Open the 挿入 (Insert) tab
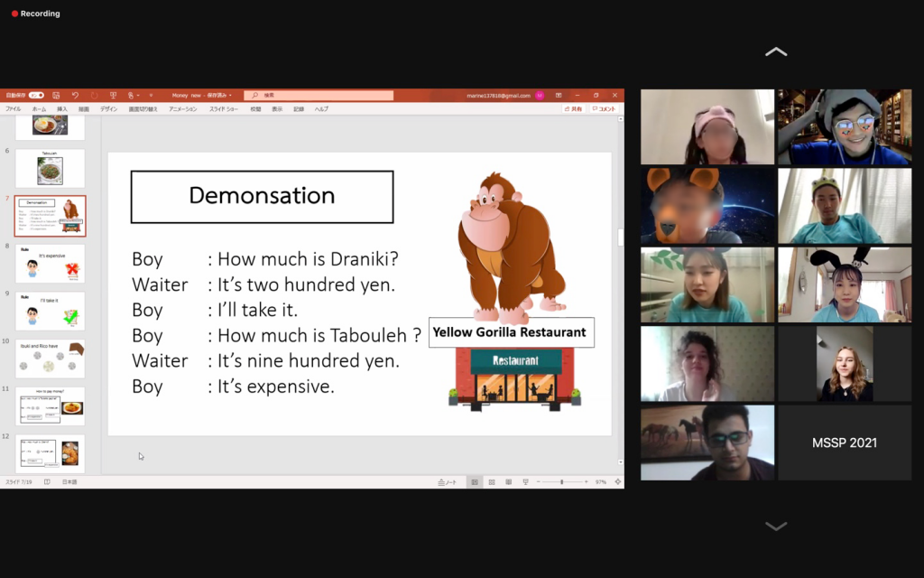The height and width of the screenshot is (578, 924). tap(62, 109)
